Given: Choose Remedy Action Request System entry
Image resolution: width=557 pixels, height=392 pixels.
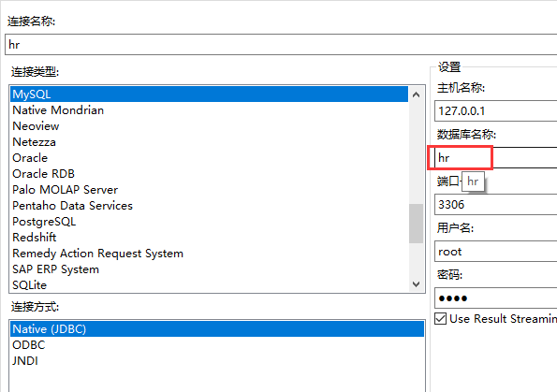Looking at the screenshot, I should [x=210, y=254].
